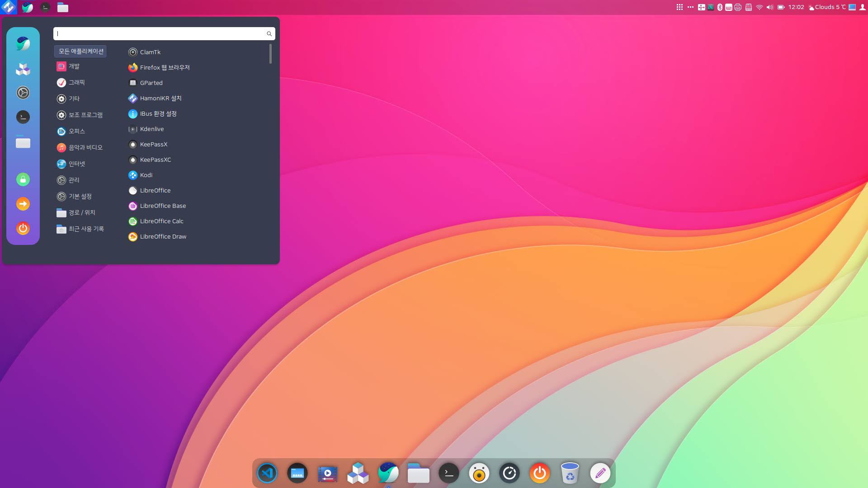Launch Kodi from the application list
Viewport: 868px width, 488px height.
(x=146, y=175)
